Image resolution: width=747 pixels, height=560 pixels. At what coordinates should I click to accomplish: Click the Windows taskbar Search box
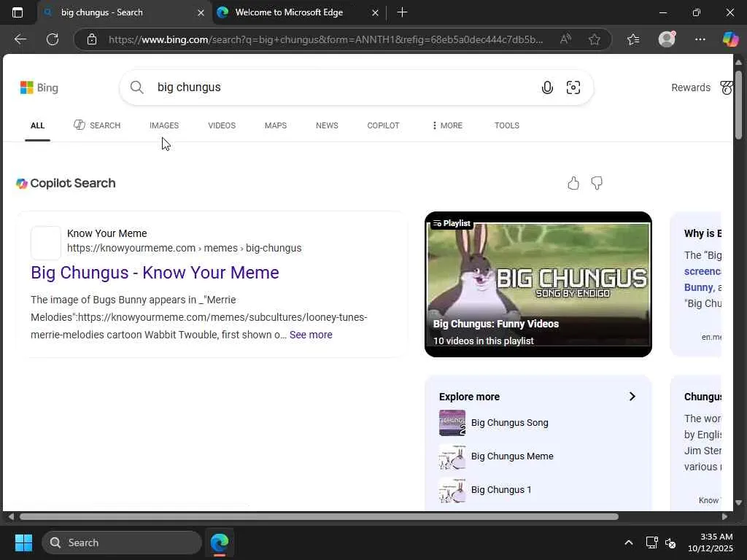point(122,542)
